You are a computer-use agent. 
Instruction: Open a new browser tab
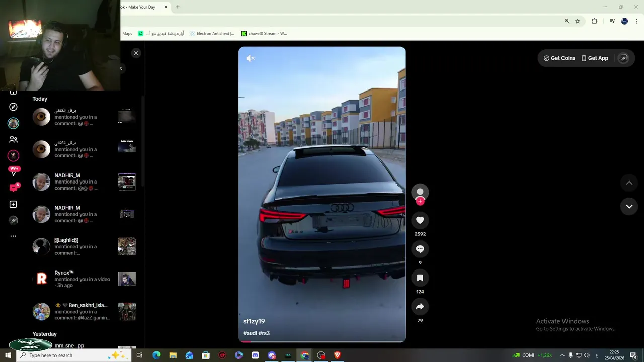click(x=178, y=7)
